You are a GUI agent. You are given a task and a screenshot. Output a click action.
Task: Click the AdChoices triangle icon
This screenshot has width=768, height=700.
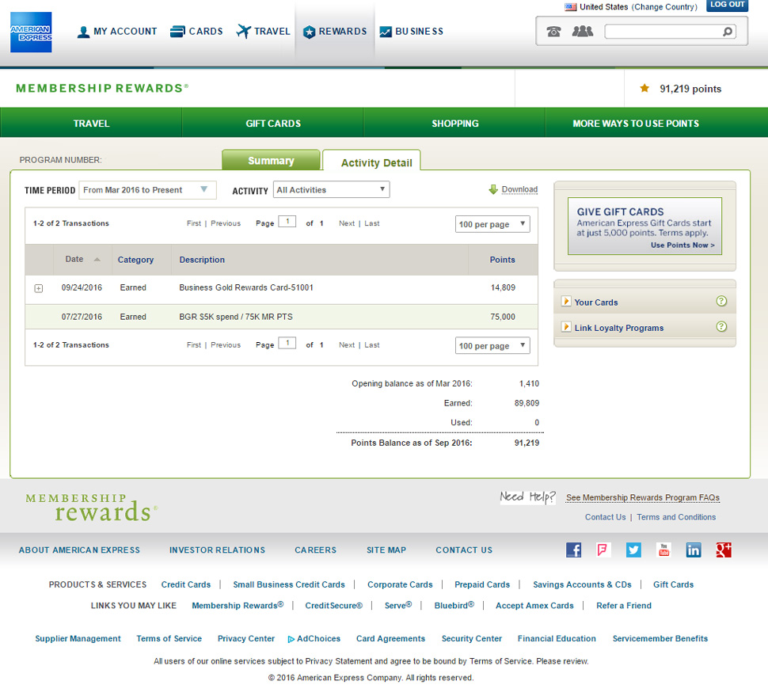(x=291, y=639)
